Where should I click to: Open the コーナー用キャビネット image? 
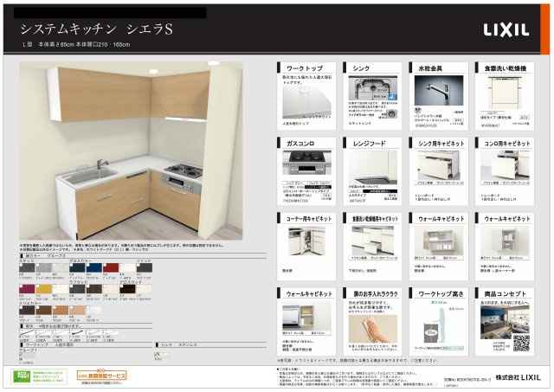[x=306, y=241]
